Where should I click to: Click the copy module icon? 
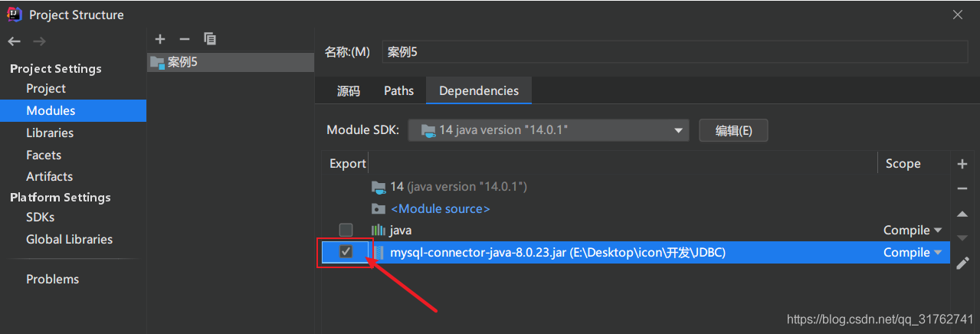point(209,39)
